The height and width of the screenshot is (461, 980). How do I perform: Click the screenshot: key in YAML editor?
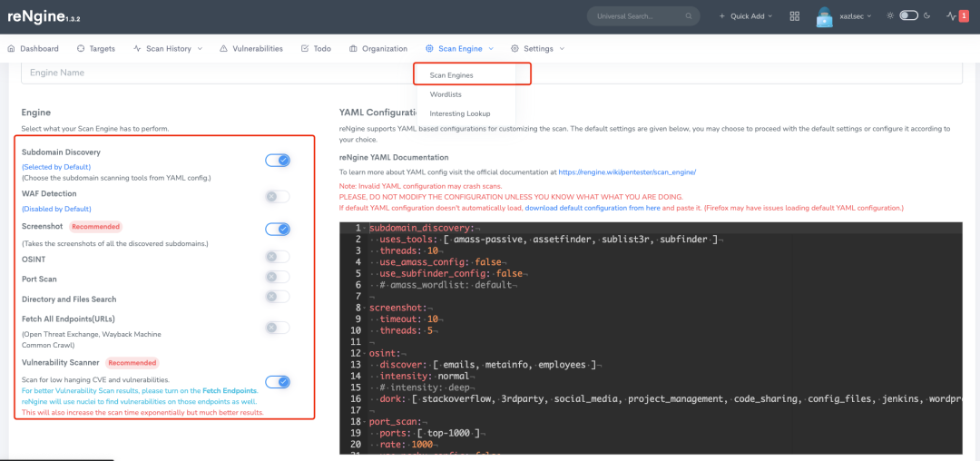point(397,308)
